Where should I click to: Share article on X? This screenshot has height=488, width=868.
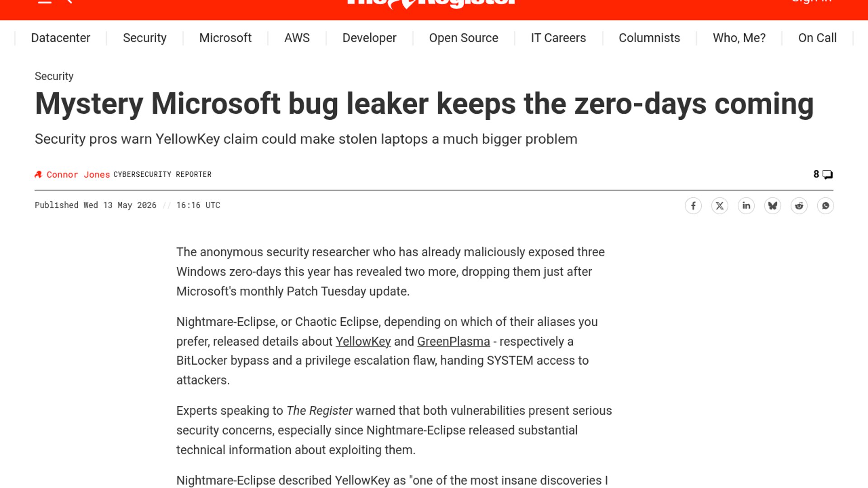click(x=720, y=206)
